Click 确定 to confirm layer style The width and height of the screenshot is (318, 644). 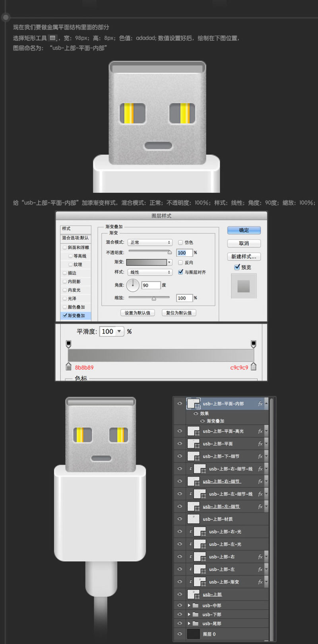coord(244,230)
